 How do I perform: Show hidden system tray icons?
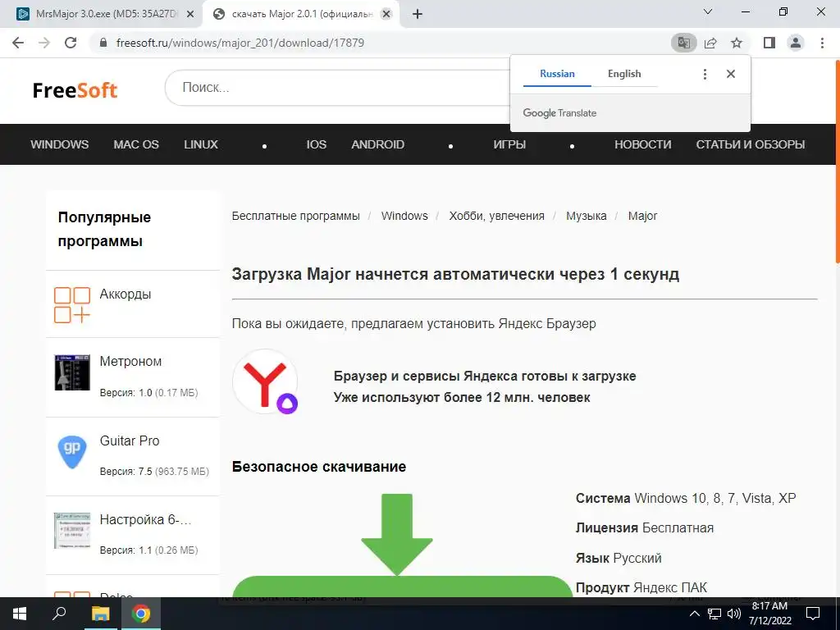click(694, 614)
